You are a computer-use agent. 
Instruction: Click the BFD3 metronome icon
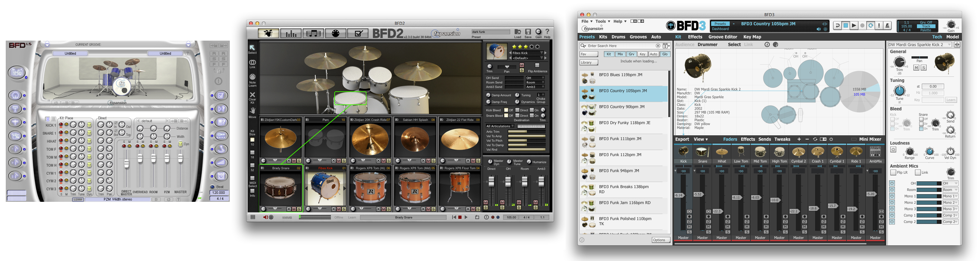pyautogui.click(x=888, y=26)
